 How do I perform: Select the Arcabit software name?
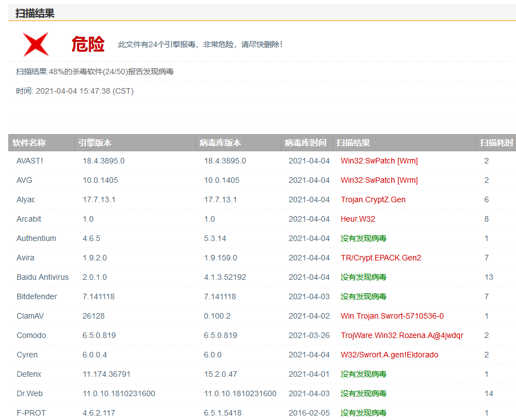(x=29, y=219)
